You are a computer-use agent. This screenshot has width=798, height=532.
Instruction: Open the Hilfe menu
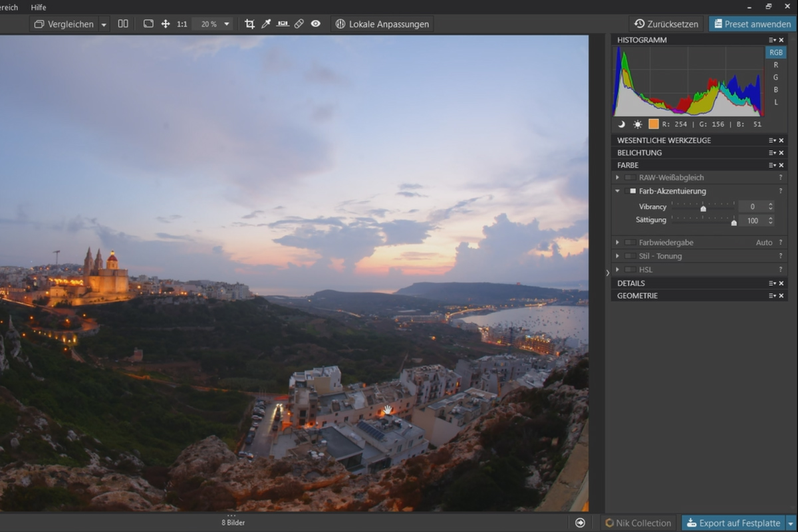39,7
